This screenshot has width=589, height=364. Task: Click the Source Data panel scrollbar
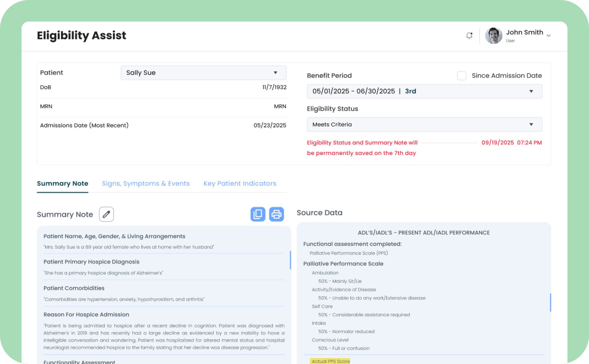550,302
